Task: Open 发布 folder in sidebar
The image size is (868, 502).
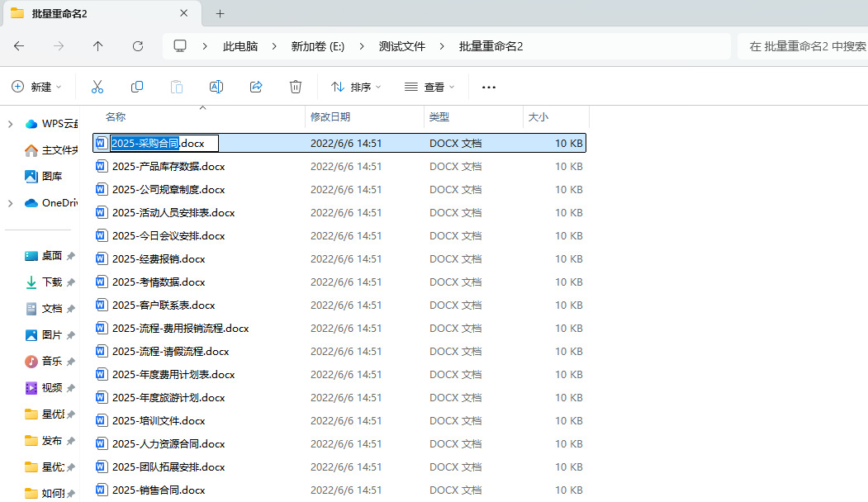Action: click(x=44, y=441)
